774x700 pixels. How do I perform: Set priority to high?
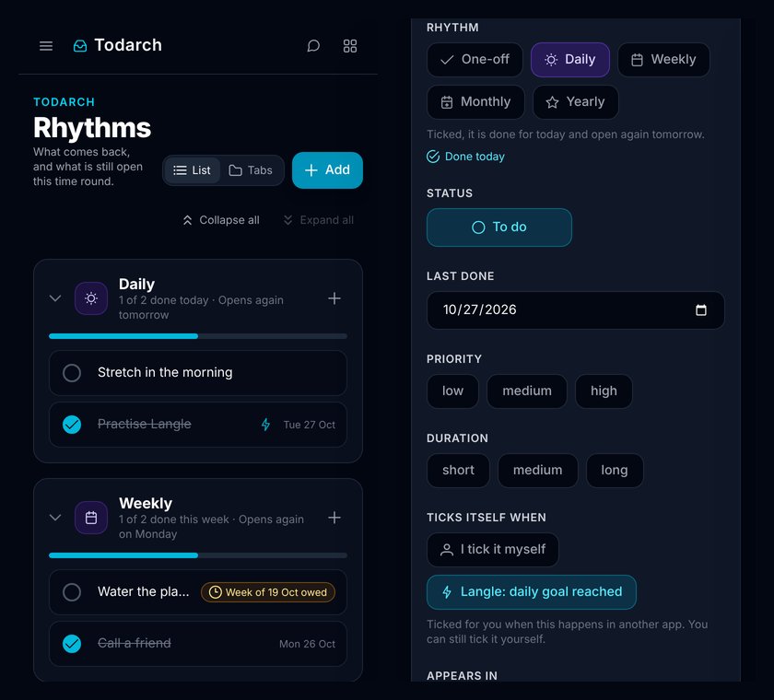[x=604, y=391]
